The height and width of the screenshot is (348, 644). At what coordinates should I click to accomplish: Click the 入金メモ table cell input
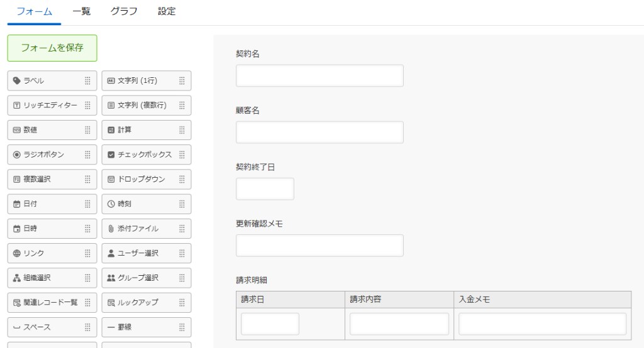(543, 324)
